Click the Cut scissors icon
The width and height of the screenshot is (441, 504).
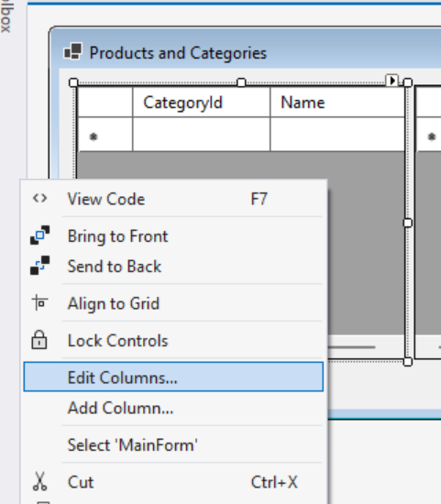40,481
